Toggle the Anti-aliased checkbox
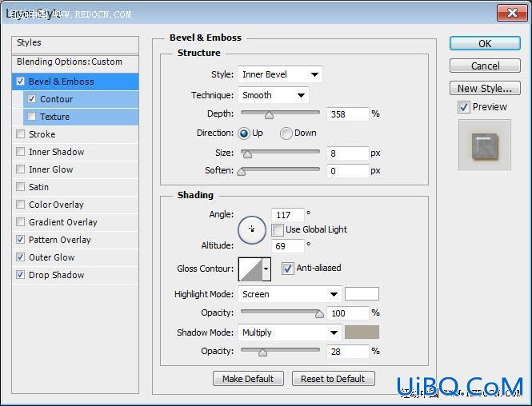 coord(288,268)
